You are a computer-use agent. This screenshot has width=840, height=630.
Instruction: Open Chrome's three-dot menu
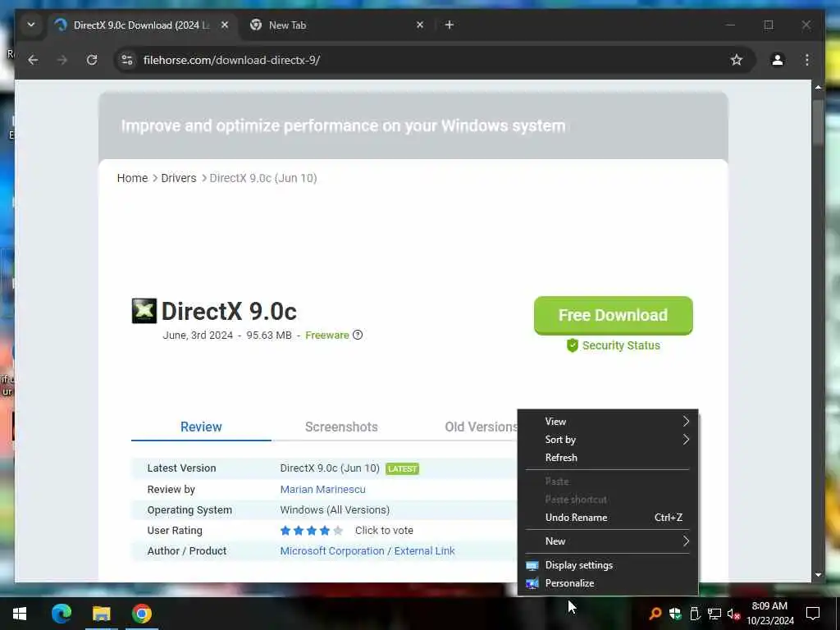pos(807,60)
